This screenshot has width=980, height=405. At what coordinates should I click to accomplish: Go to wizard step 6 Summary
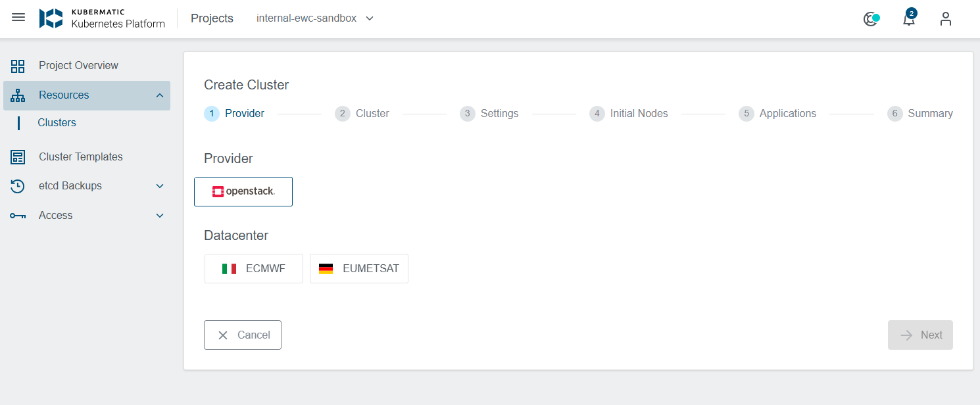tap(920, 114)
